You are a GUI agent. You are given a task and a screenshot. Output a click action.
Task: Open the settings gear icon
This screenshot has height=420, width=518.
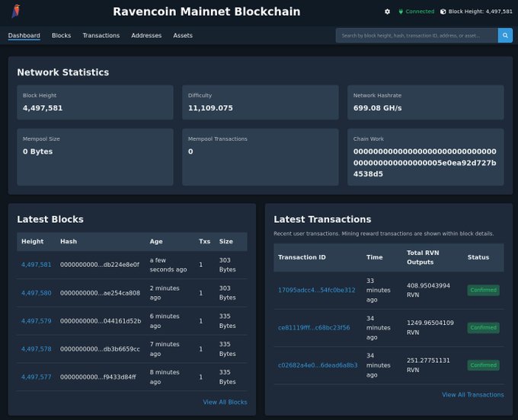click(x=387, y=11)
